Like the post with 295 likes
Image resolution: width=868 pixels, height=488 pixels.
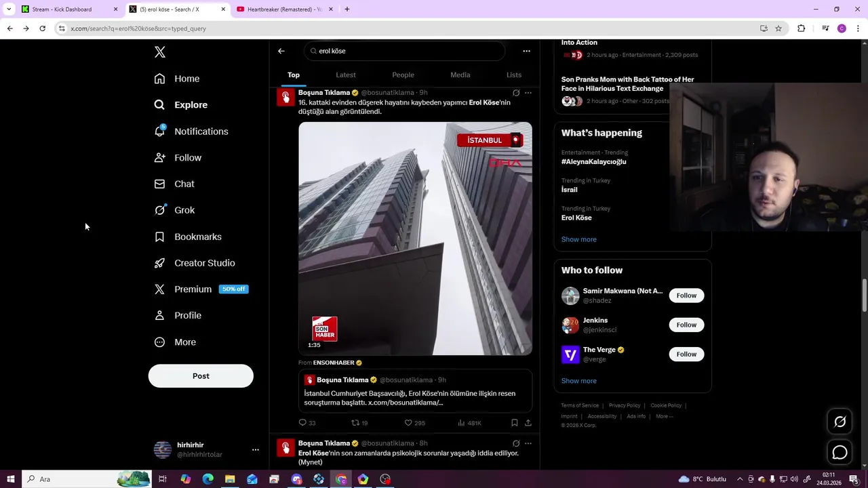(414, 423)
